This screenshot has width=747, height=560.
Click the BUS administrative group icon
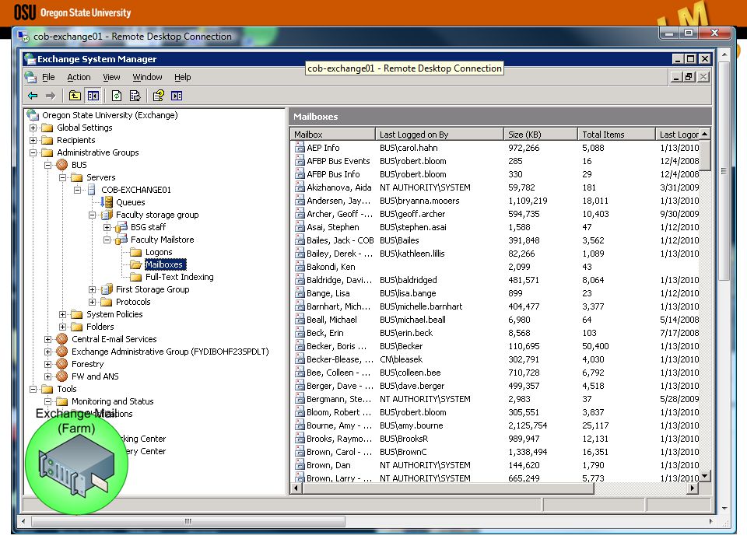62,165
